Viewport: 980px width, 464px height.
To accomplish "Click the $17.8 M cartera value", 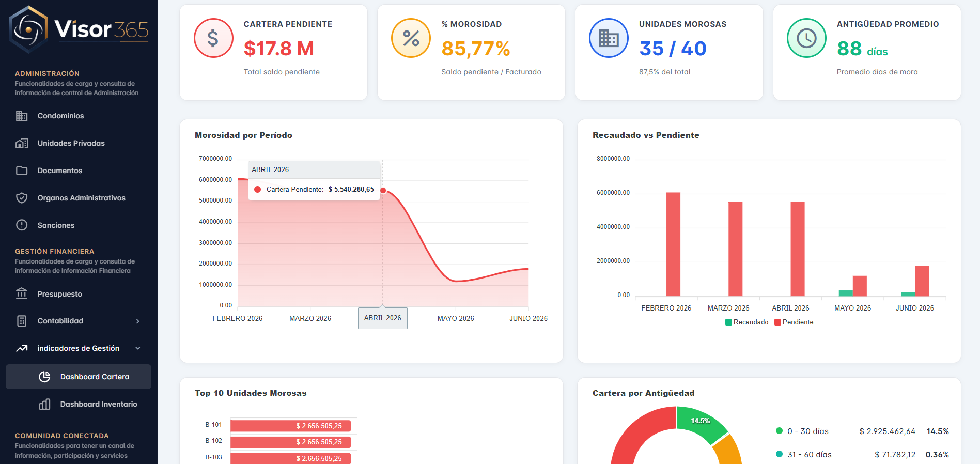I will click(x=279, y=49).
